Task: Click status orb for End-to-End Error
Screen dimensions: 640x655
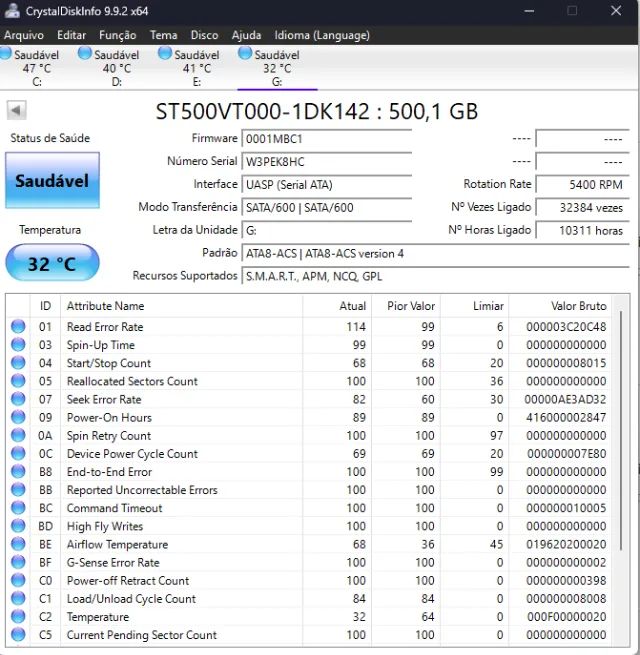Action: pyautogui.click(x=18, y=472)
